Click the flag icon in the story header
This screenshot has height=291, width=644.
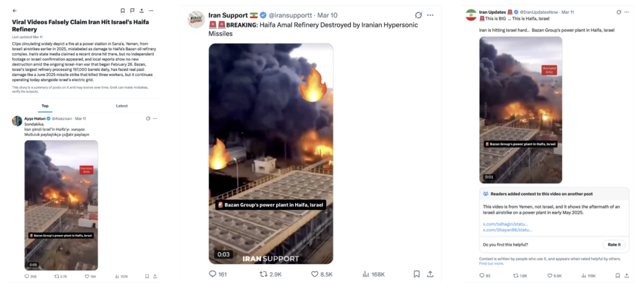(x=132, y=11)
